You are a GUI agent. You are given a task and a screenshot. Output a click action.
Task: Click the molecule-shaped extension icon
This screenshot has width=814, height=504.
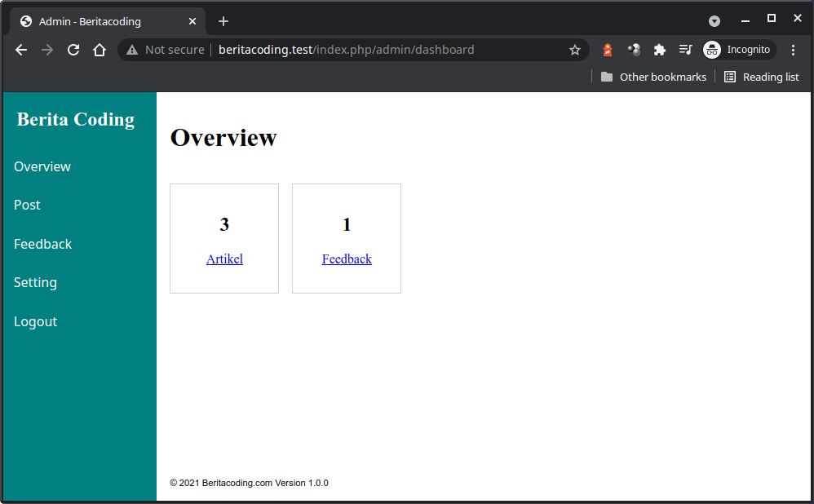pos(634,50)
